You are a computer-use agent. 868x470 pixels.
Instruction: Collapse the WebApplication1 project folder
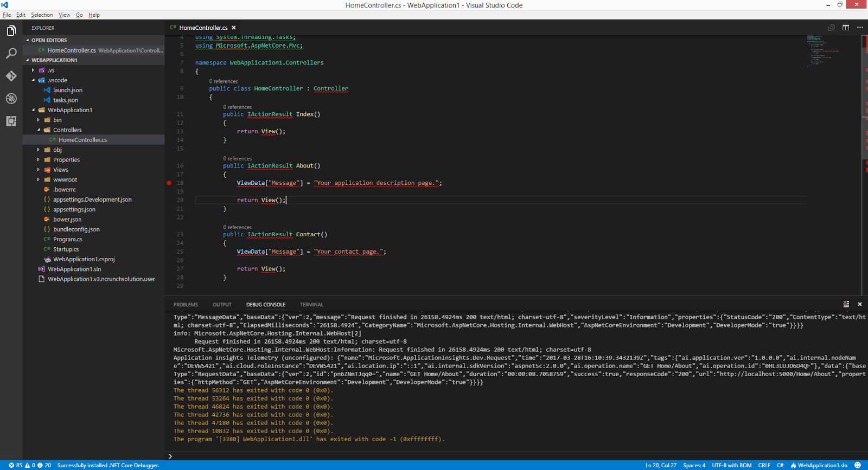33,110
